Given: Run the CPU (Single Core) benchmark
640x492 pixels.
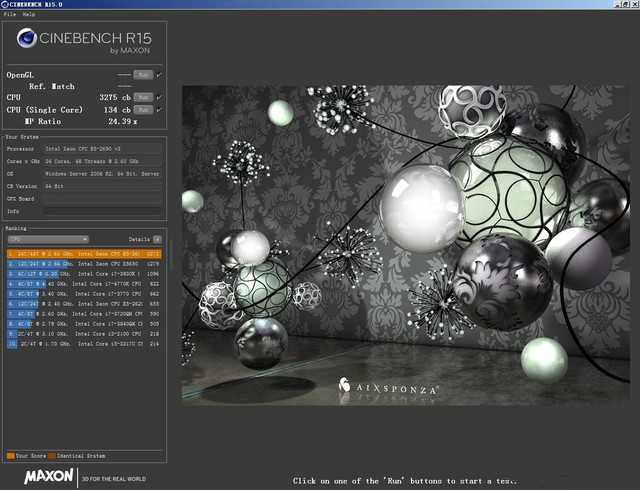Looking at the screenshot, I should (x=143, y=110).
